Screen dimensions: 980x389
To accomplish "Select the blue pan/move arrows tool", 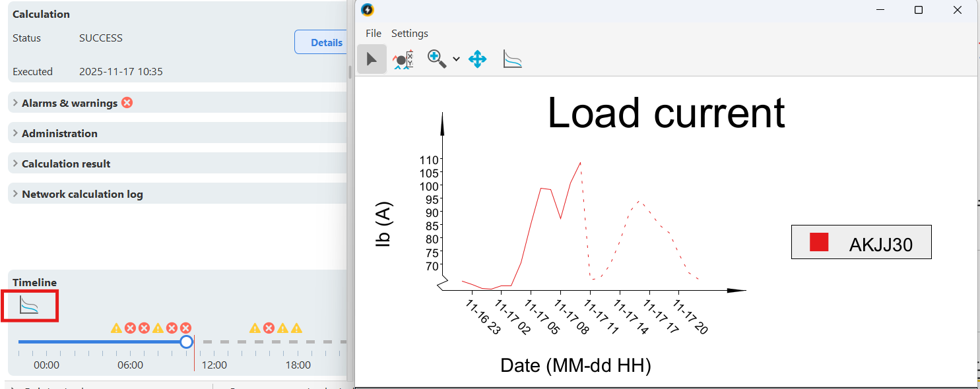I will (x=477, y=59).
